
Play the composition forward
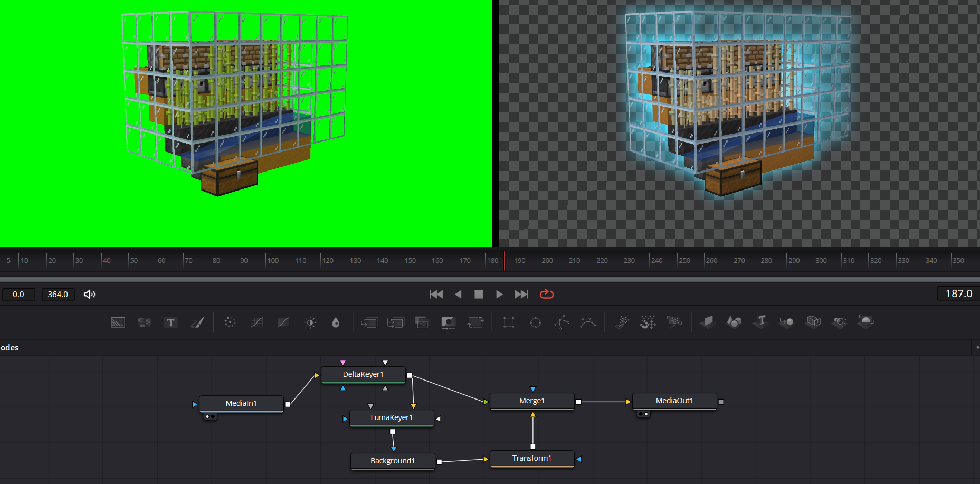coord(499,294)
